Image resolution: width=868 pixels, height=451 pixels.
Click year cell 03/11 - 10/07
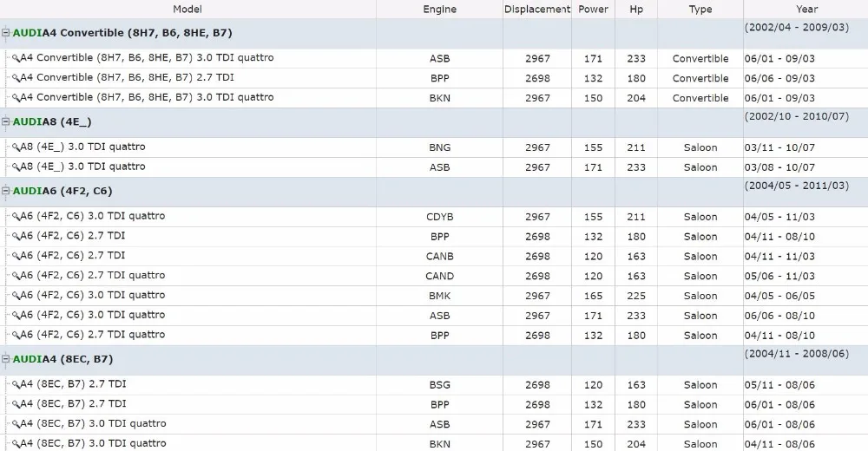coord(779,147)
